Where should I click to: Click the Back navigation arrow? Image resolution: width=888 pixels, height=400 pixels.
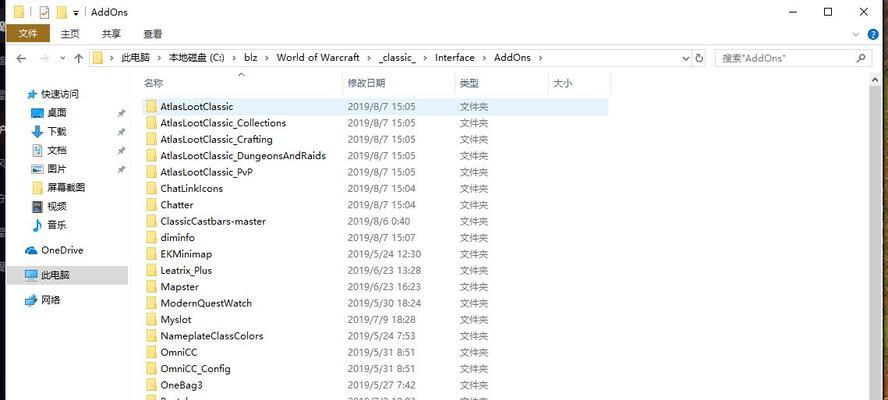tap(21, 58)
